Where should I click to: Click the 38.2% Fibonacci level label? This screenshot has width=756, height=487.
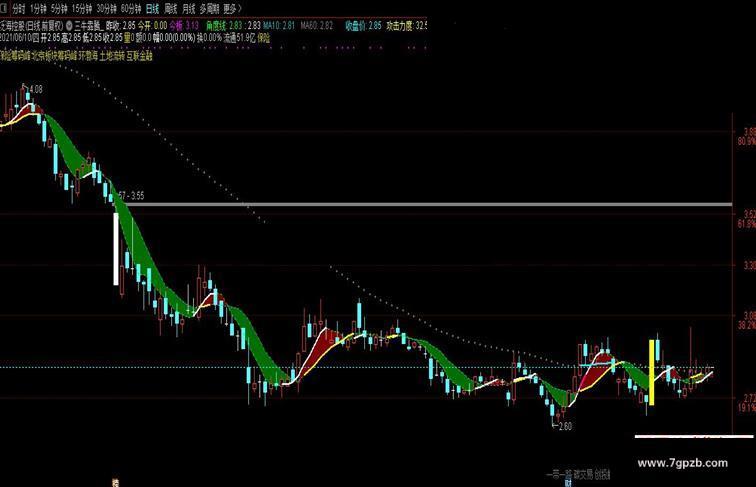[x=746, y=325]
